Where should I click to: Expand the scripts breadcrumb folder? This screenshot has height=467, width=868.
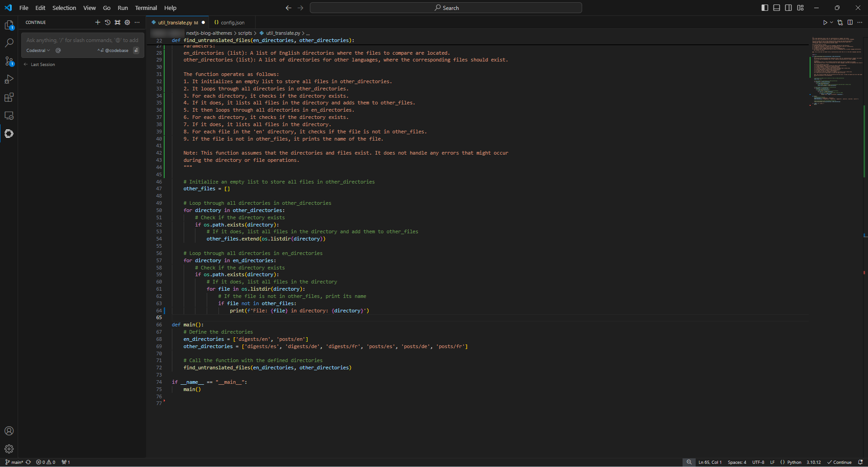[x=245, y=33]
